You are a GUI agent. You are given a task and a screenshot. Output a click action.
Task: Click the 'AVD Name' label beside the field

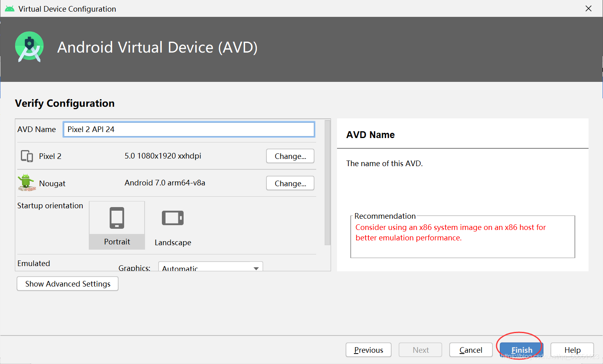click(37, 129)
